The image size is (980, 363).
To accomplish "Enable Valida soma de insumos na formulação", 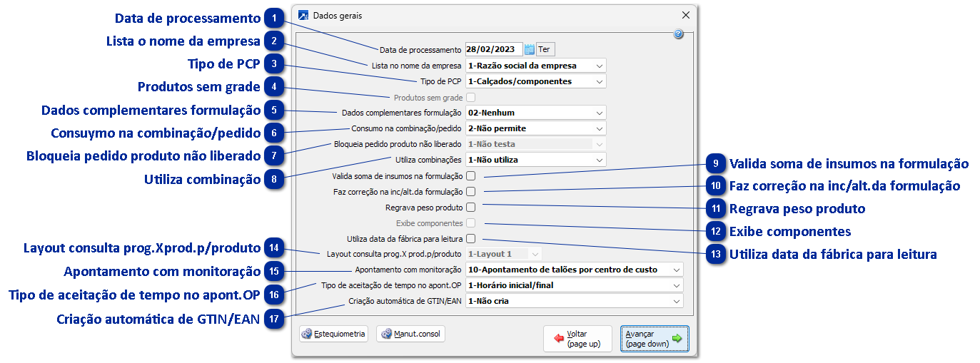I will [470, 175].
